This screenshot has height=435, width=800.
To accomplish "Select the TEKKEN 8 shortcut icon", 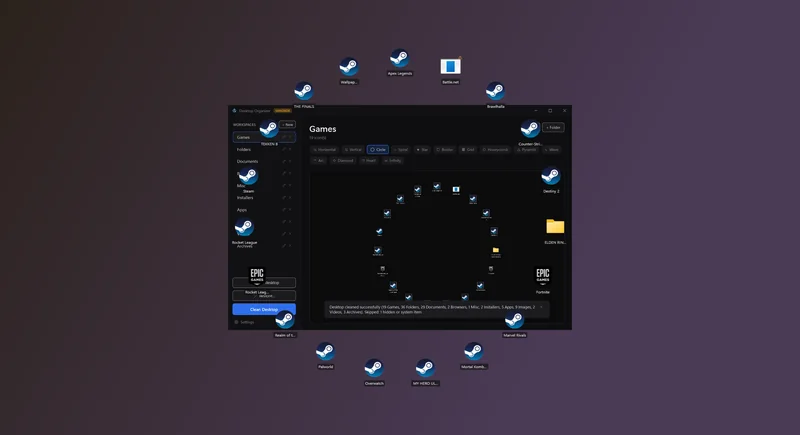I will click(269, 129).
